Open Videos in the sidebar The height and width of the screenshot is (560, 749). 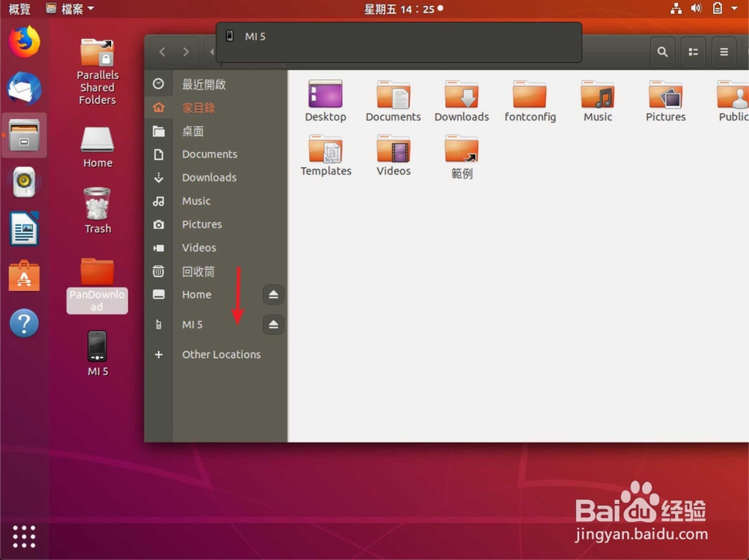(x=216, y=248)
